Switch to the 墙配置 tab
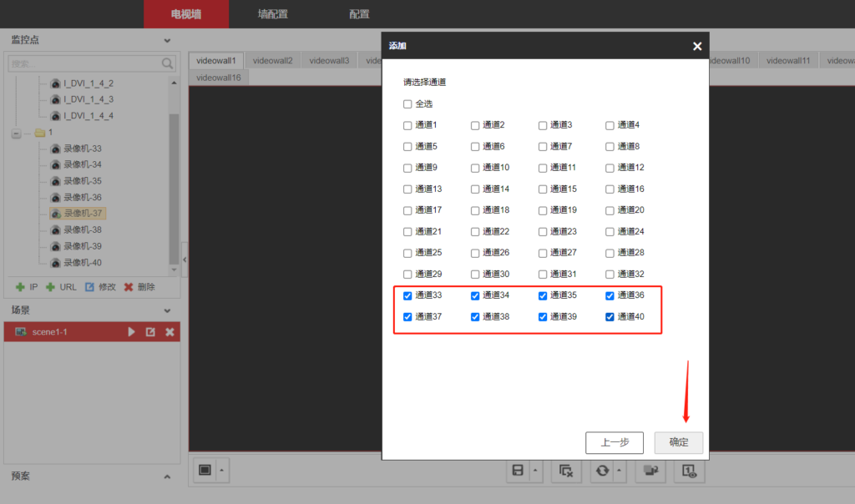This screenshot has height=504, width=855. pyautogui.click(x=272, y=14)
